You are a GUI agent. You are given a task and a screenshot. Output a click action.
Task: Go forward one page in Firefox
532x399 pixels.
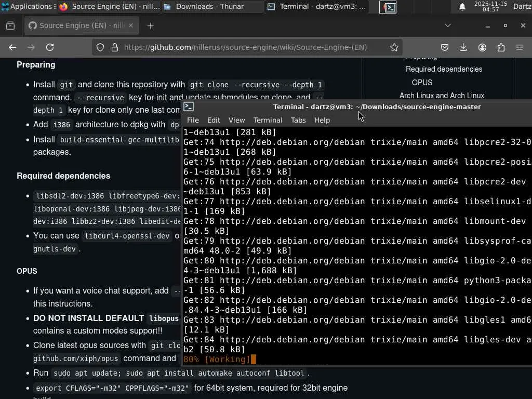[31, 47]
